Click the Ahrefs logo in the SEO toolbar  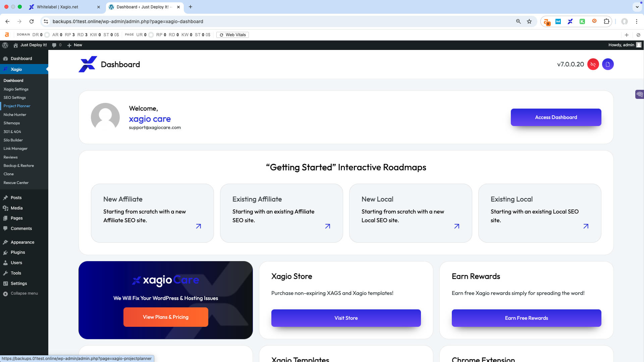(x=7, y=35)
